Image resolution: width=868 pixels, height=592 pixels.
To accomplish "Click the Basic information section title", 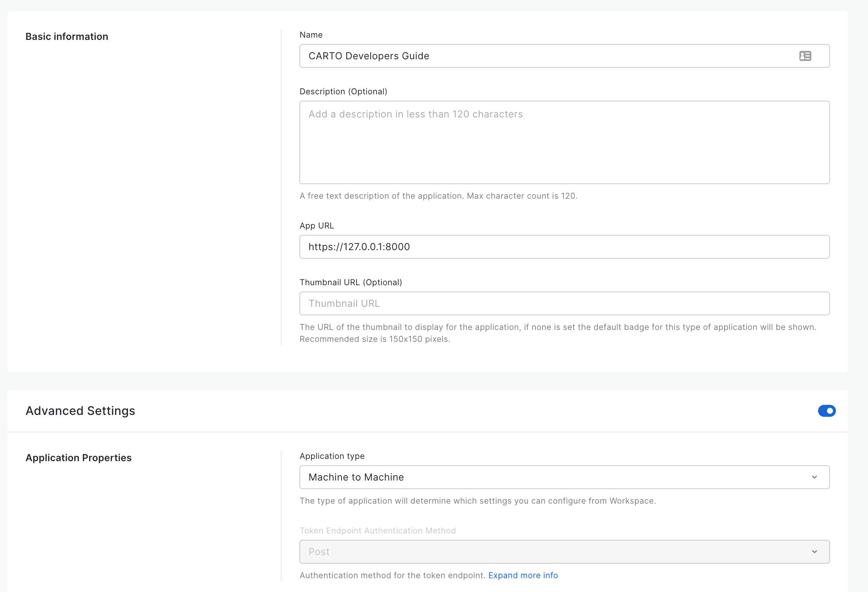I will [x=67, y=37].
